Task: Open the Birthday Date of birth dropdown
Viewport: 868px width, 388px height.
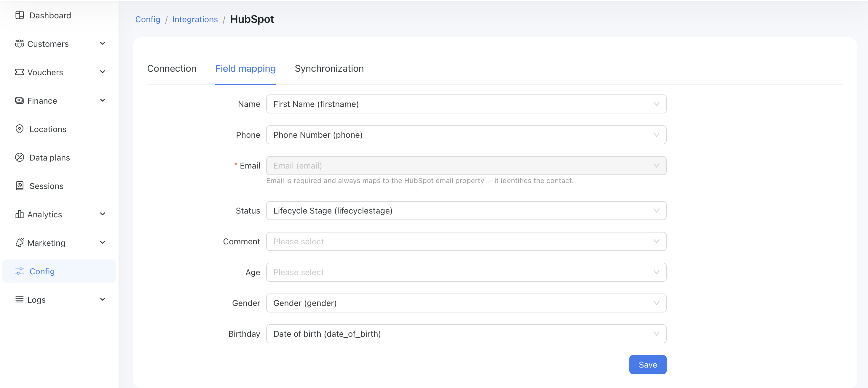Action: [466, 334]
